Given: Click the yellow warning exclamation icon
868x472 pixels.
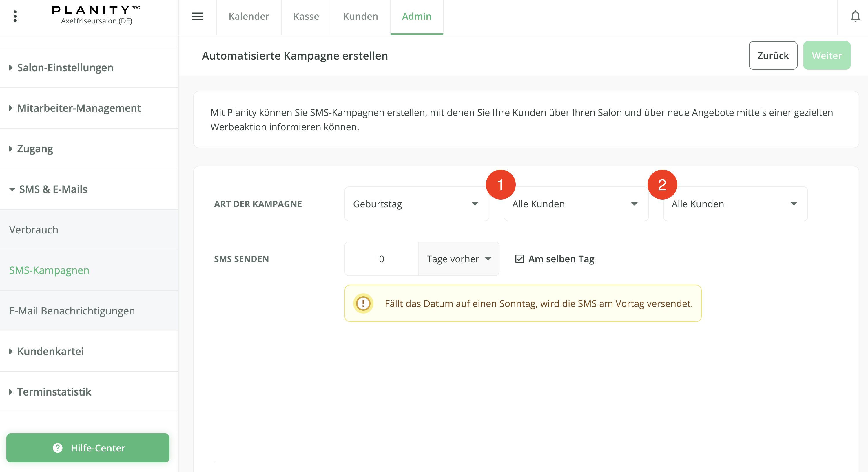Looking at the screenshot, I should (363, 303).
